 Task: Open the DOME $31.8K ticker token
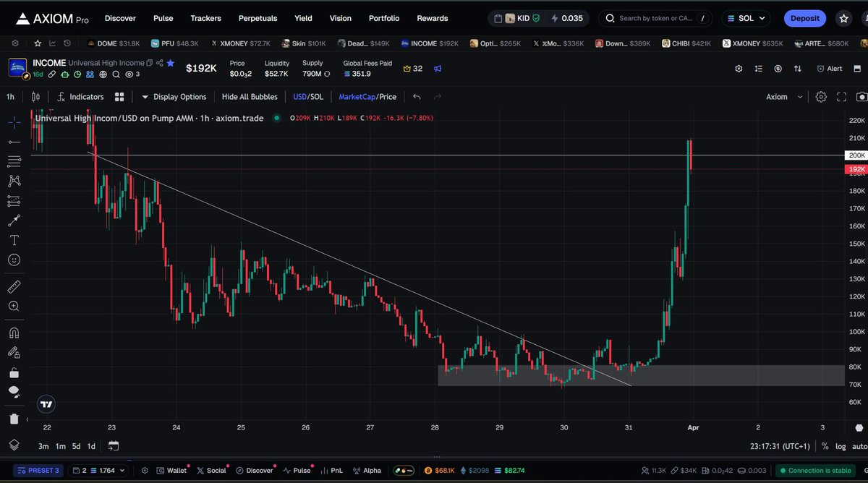tap(112, 43)
